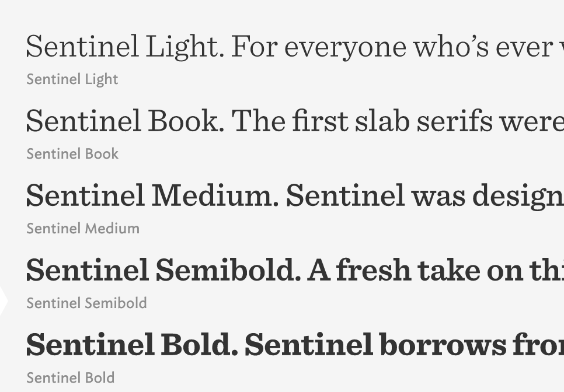This screenshot has height=392, width=564.
Task: Click the small 'Sentinel Book' caption label
Action: [x=72, y=154]
